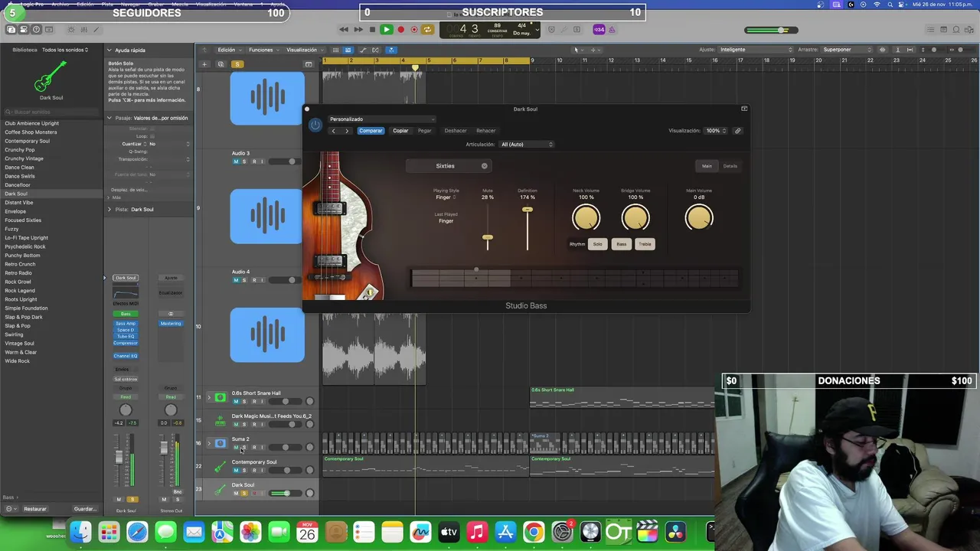This screenshot has width=980, height=551.
Task: Open Finder from the Dock
Action: point(80,532)
